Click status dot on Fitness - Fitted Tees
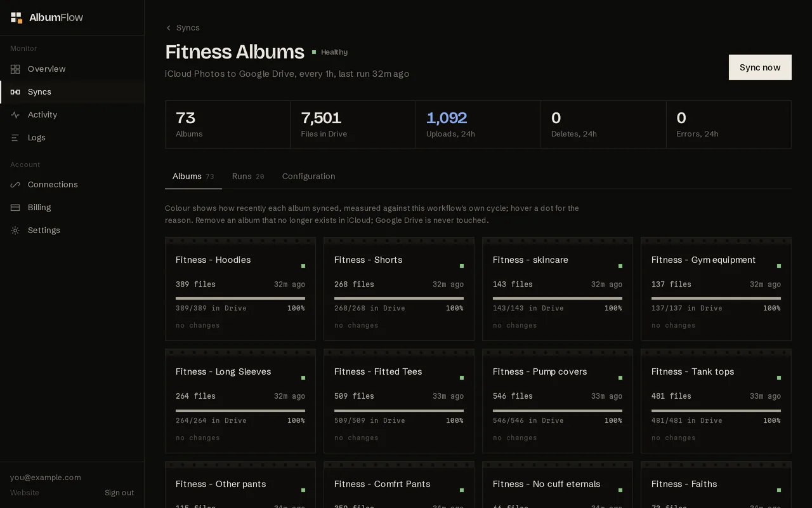 coord(462,378)
